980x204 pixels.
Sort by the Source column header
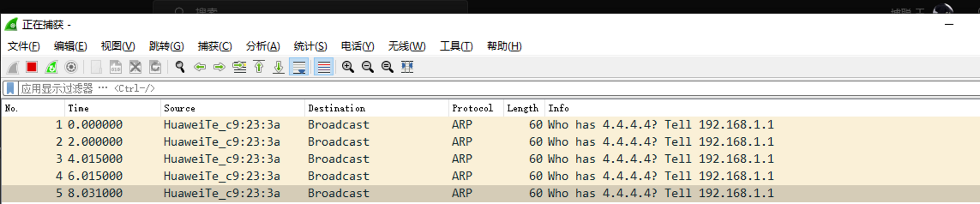(233, 108)
